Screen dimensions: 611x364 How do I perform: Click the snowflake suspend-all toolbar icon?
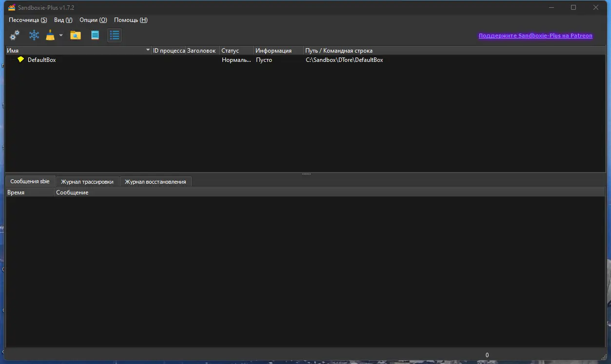(34, 35)
